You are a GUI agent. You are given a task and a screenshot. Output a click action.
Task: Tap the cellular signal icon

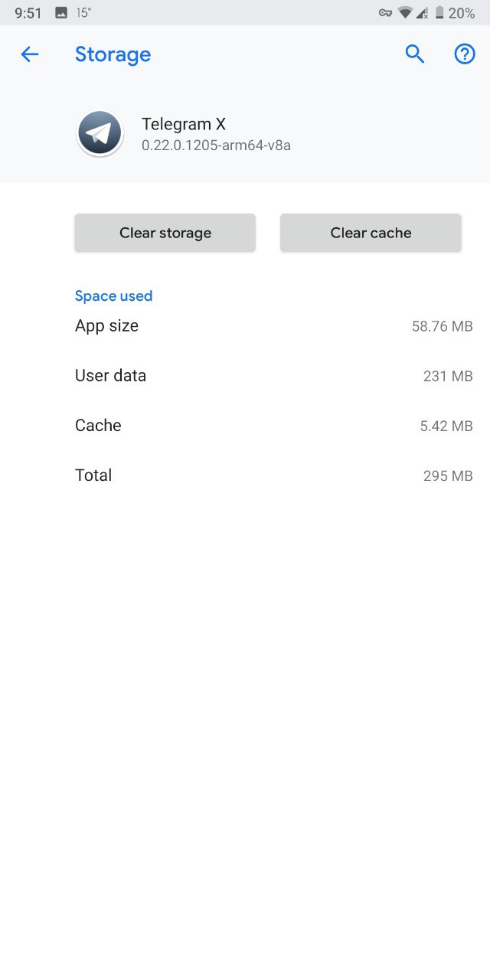(x=422, y=13)
